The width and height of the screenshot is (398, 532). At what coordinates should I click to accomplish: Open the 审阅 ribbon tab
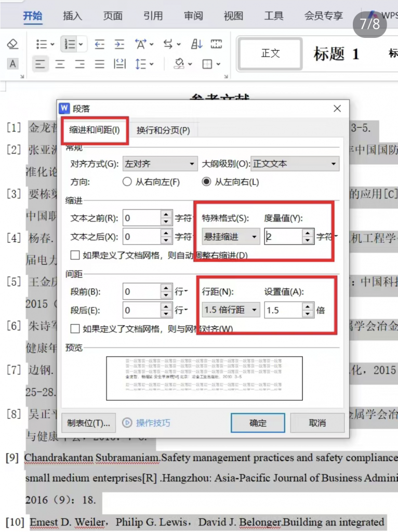click(x=193, y=16)
